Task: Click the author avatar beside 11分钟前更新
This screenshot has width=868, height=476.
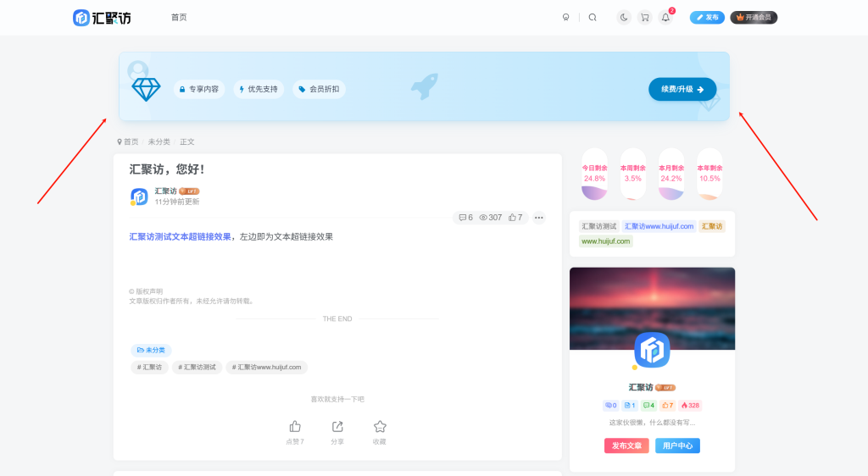Action: click(139, 196)
